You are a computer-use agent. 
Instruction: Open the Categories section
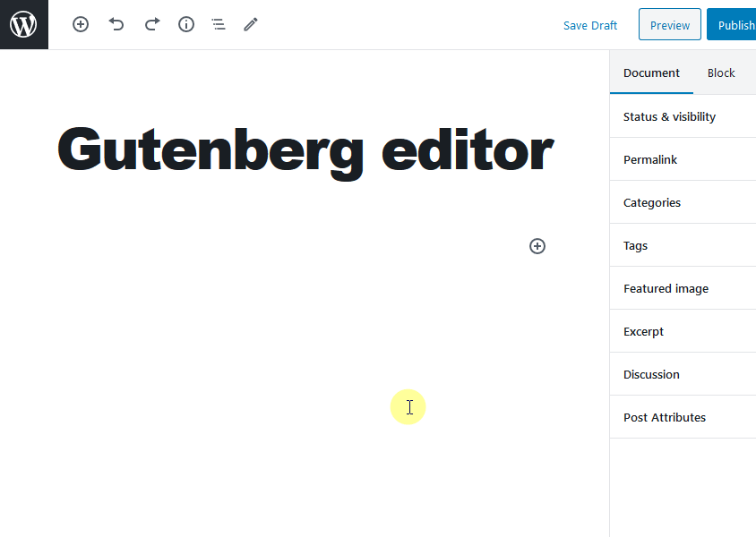pyautogui.click(x=651, y=202)
